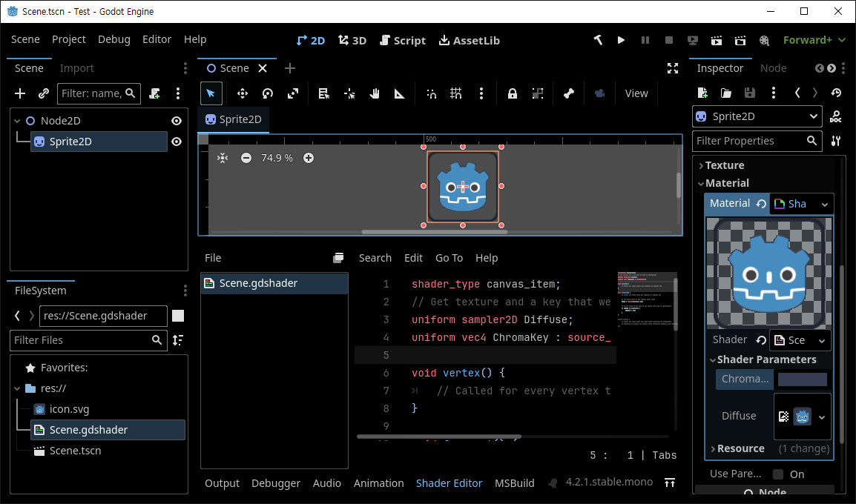Select the pivot point tool

click(349, 93)
